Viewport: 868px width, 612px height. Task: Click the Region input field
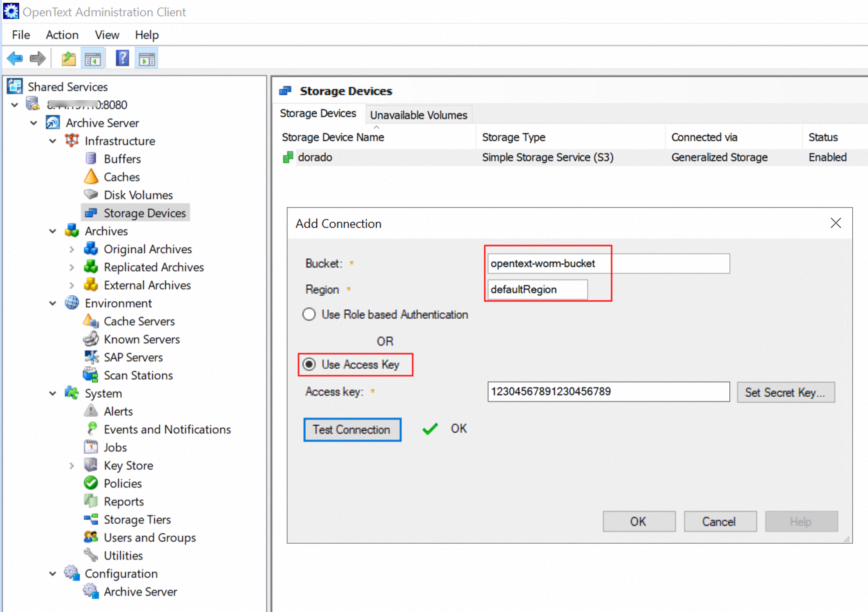click(x=537, y=289)
